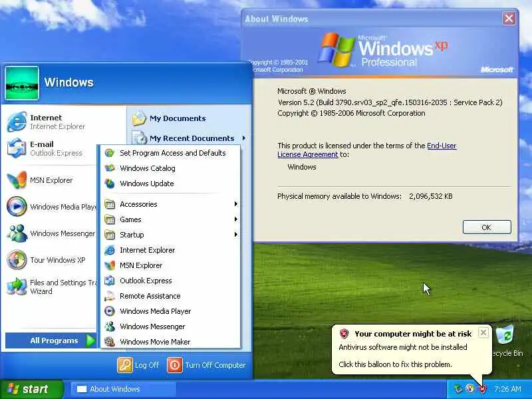Click Windows Messenger icon in programs list
Image resolution: width=532 pixels, height=399 pixels.
pos(110,327)
